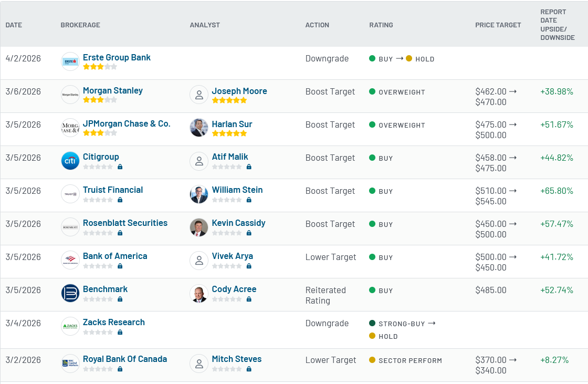Screen dimensions: 588x384
Task: View analyst Cody Acree's page
Action: coord(234,289)
